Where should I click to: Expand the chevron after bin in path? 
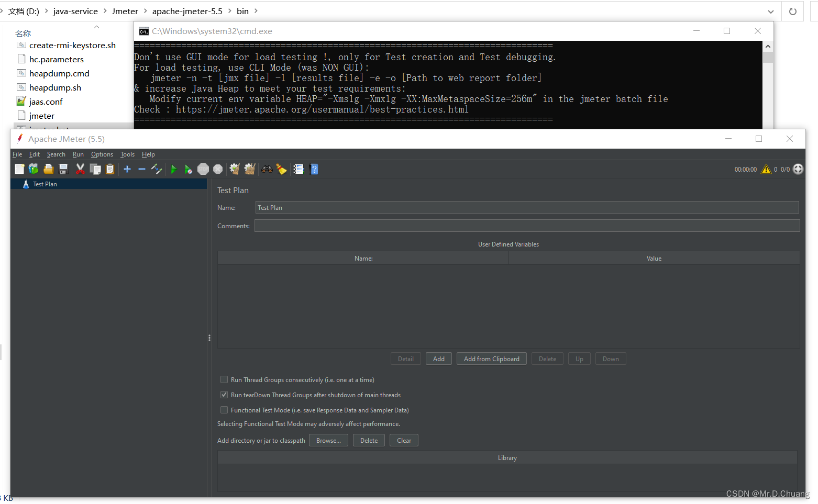(x=256, y=11)
